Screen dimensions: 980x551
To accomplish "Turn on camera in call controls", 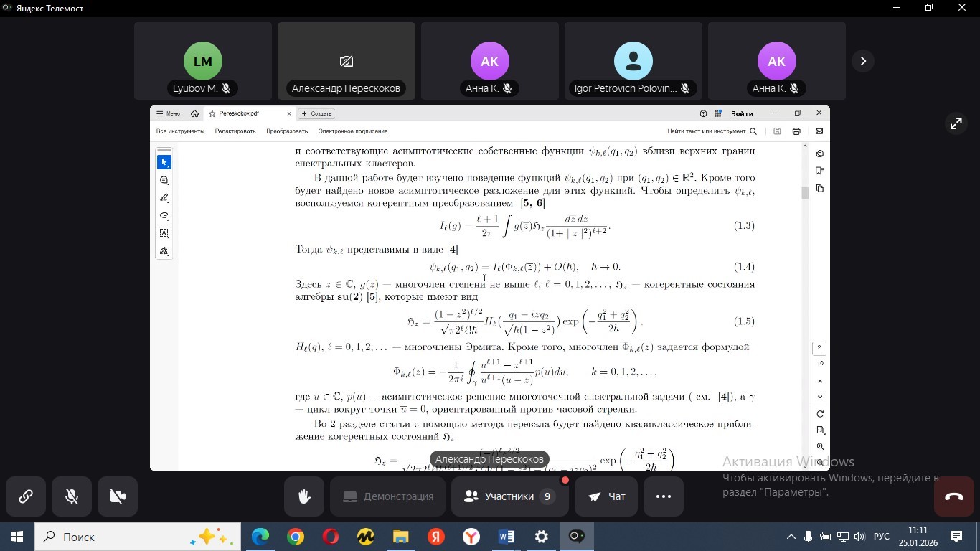I will 118,496.
